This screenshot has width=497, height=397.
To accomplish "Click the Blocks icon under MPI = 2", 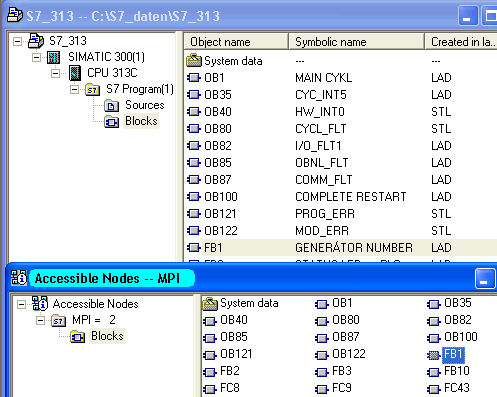I will pyautogui.click(x=77, y=337).
